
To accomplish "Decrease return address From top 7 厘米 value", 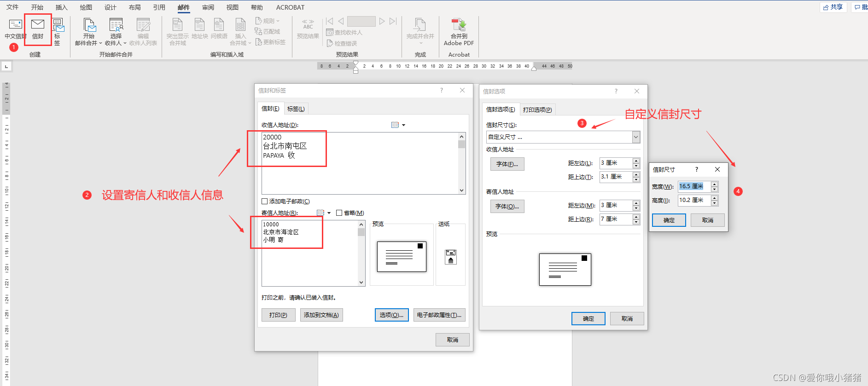I will click(x=636, y=222).
